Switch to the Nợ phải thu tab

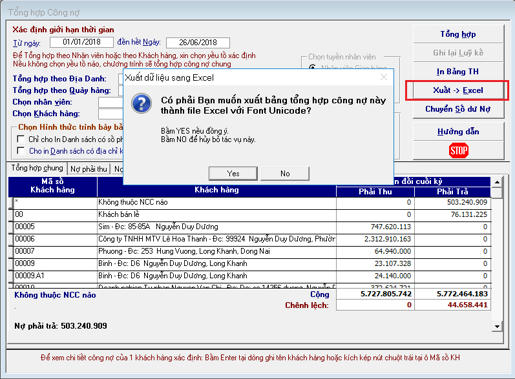[x=89, y=169]
